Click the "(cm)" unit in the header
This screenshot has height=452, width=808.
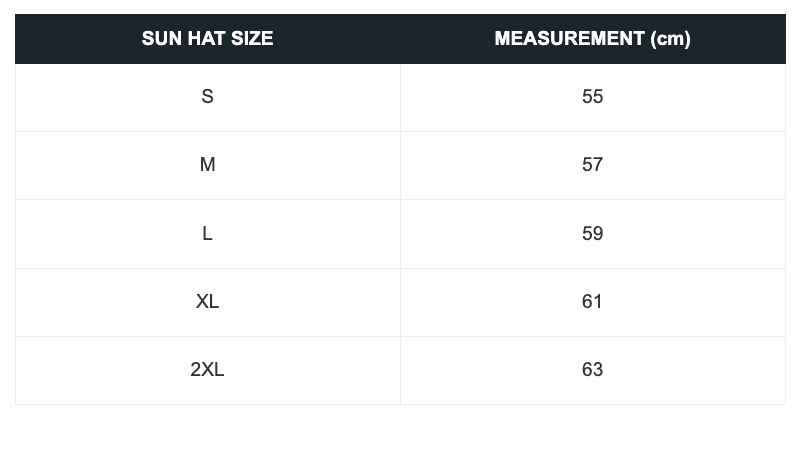pos(670,39)
